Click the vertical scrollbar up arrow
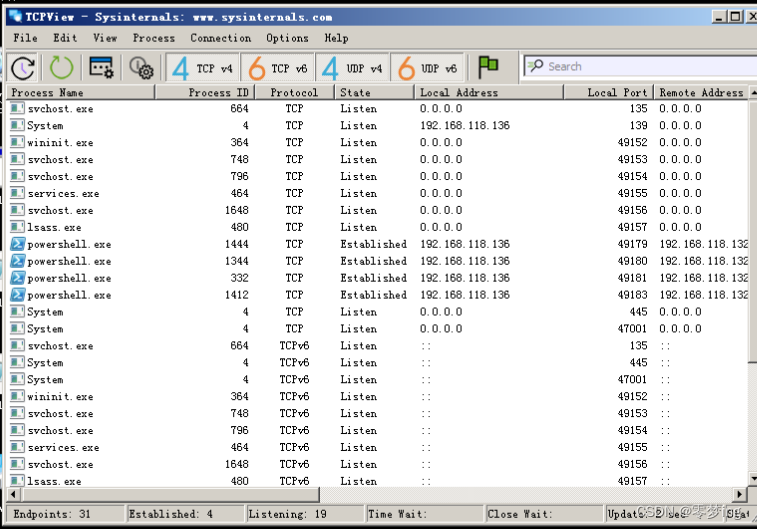 pyautogui.click(x=753, y=92)
